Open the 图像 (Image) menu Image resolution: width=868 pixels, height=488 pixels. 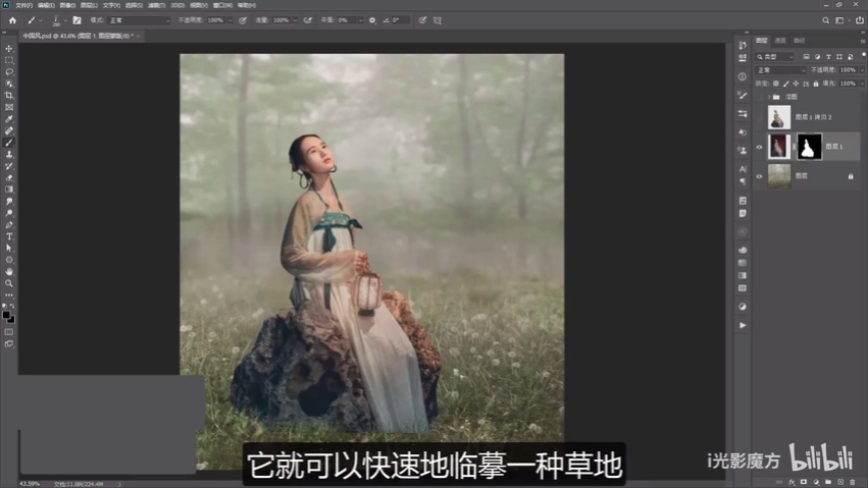click(68, 5)
